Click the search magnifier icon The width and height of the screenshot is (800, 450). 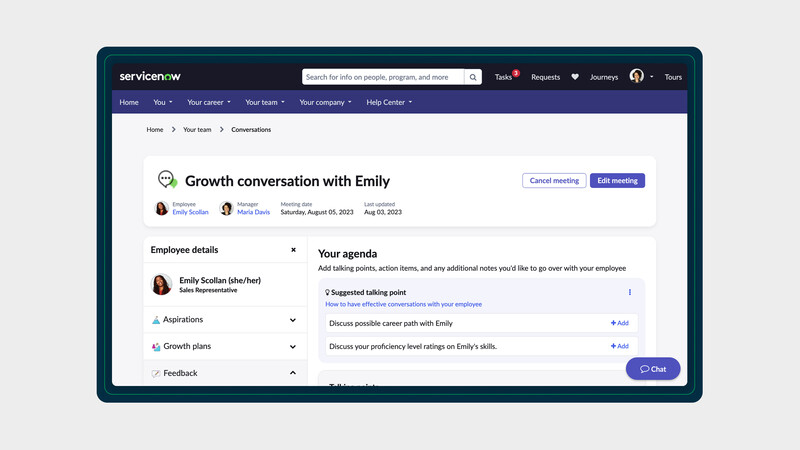tap(473, 77)
